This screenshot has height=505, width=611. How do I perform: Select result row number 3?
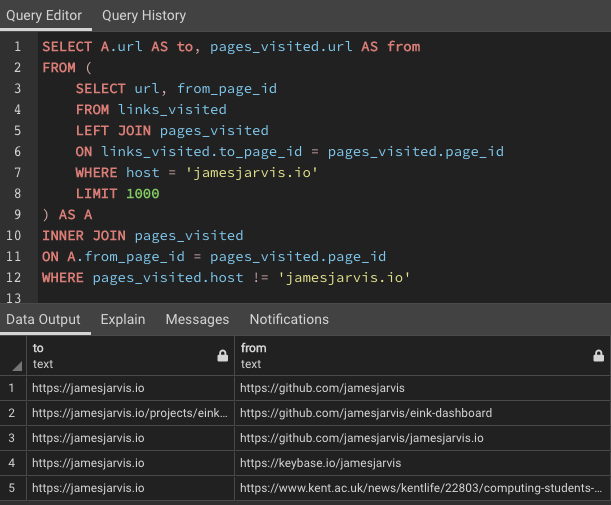coord(12,438)
